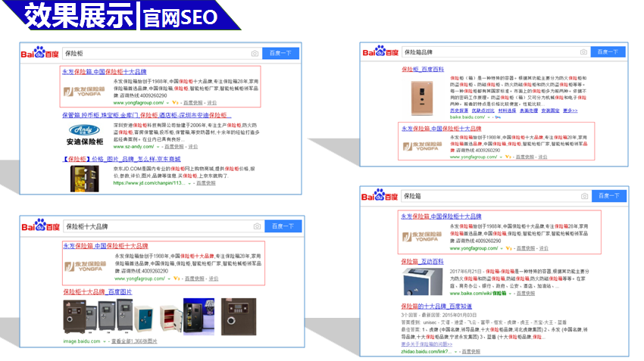Open 永发保险箱 title in the 保险箱品牌 results
This screenshot has width=644, height=361.
tap(441, 129)
